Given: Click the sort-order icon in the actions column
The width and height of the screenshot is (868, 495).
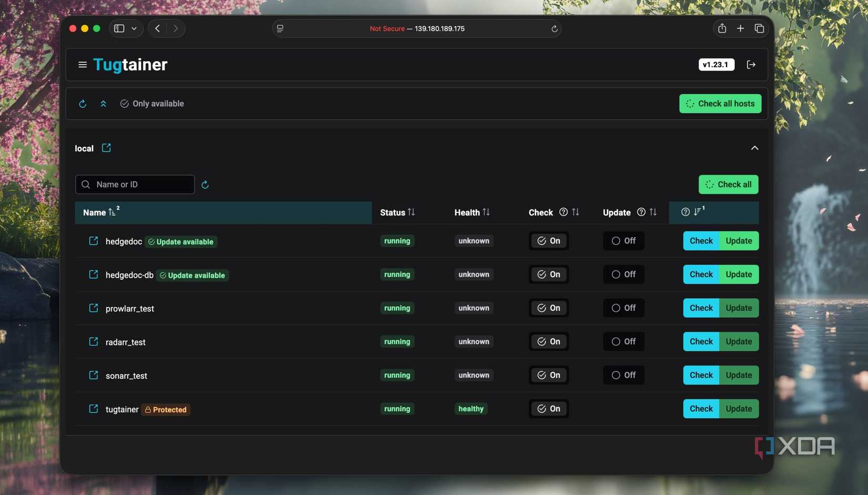Looking at the screenshot, I should [699, 211].
